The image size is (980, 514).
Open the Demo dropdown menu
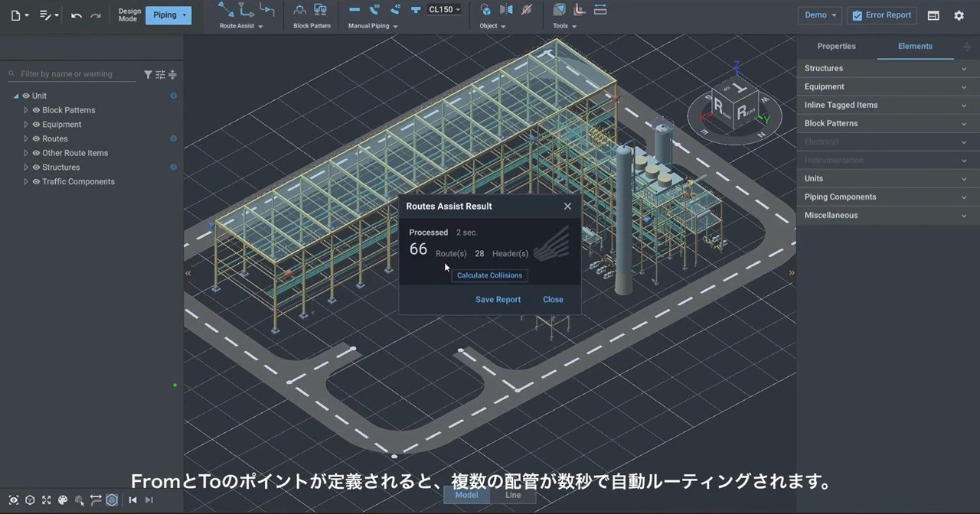tap(820, 15)
